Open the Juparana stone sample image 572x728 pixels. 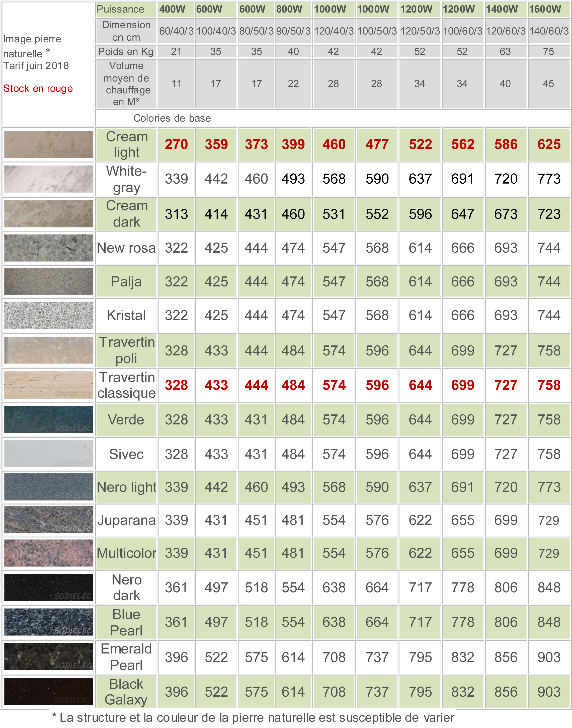(x=49, y=520)
